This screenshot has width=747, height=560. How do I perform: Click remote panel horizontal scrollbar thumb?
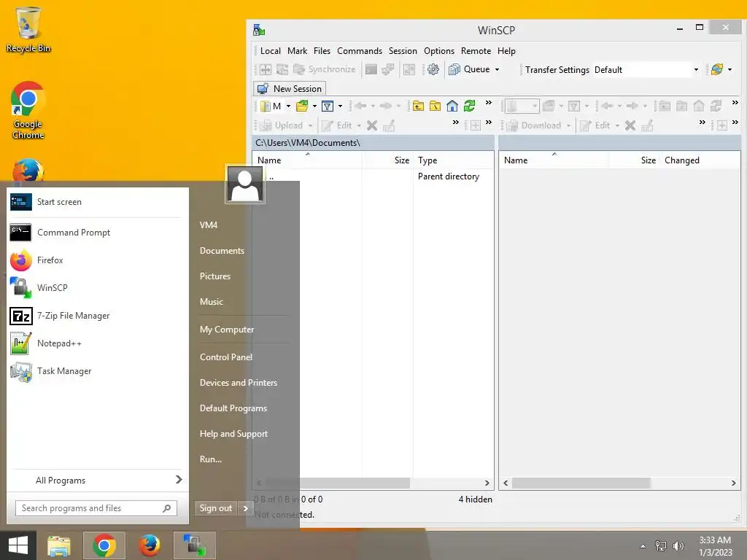pyautogui.click(x=581, y=483)
